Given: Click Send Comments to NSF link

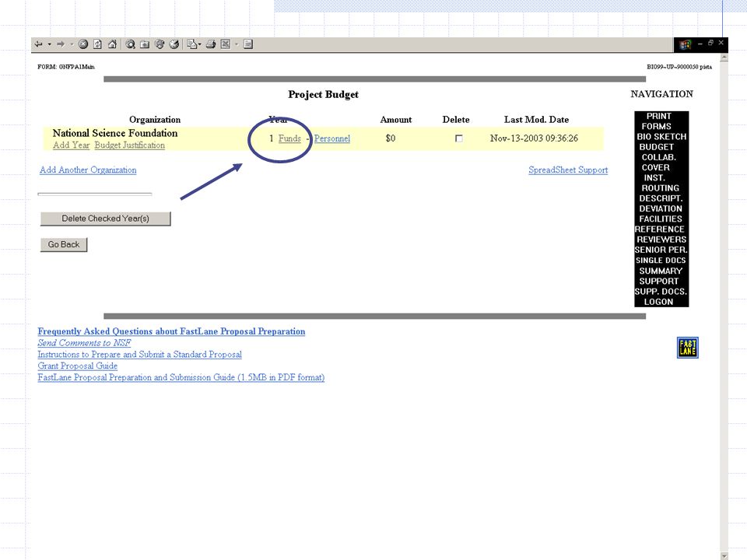Looking at the screenshot, I should click(x=84, y=343).
